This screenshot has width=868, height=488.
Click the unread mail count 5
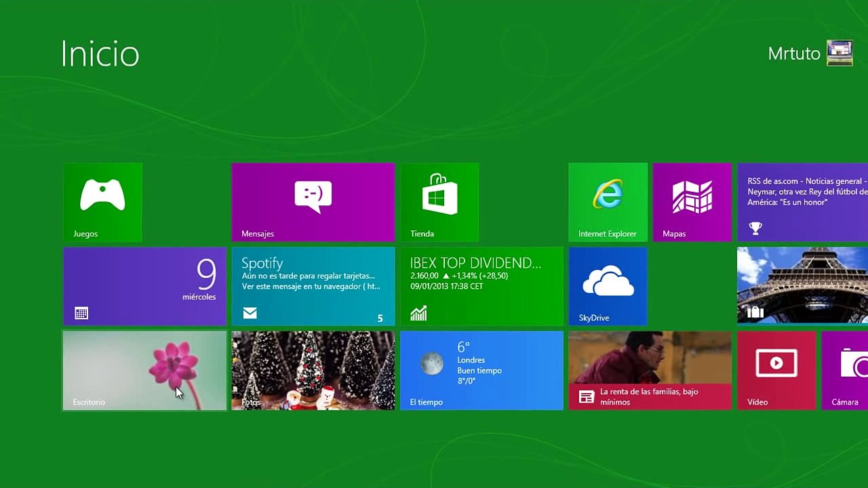pyautogui.click(x=380, y=319)
